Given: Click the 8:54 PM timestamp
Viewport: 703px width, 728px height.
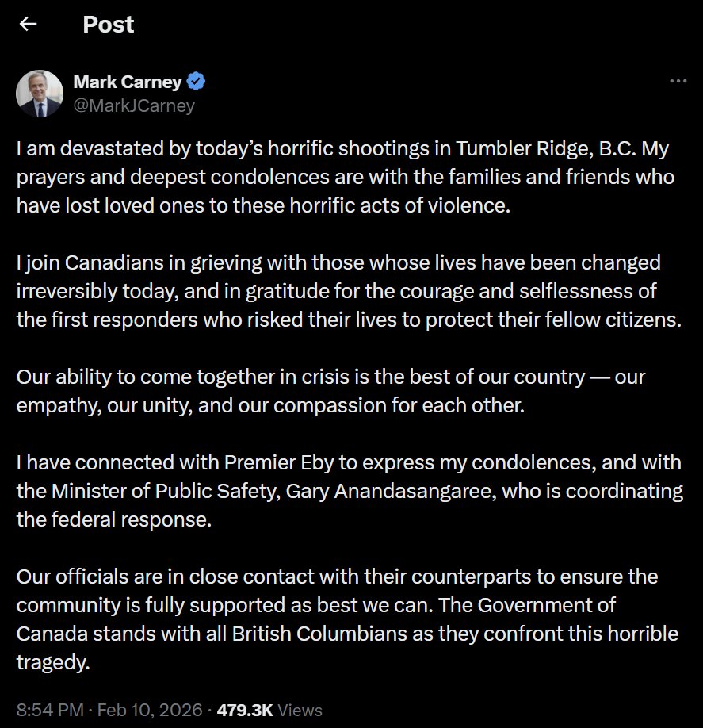Looking at the screenshot, I should pos(49,710).
